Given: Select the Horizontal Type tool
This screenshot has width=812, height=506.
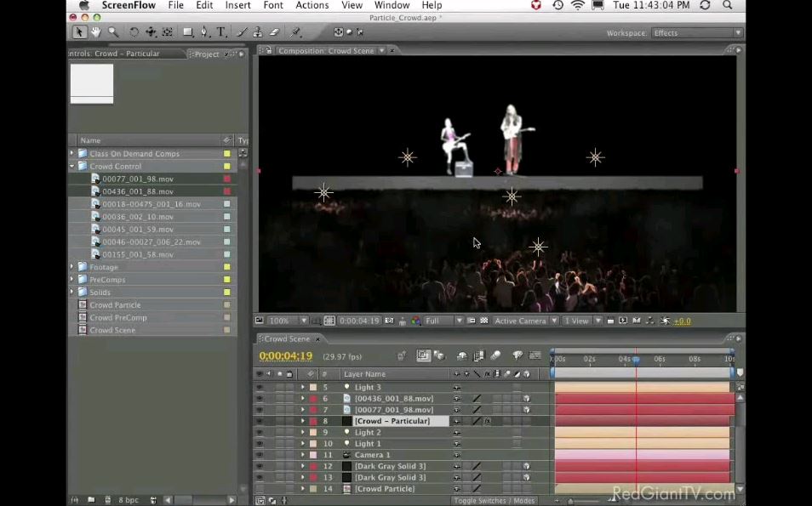Looking at the screenshot, I should [x=221, y=32].
